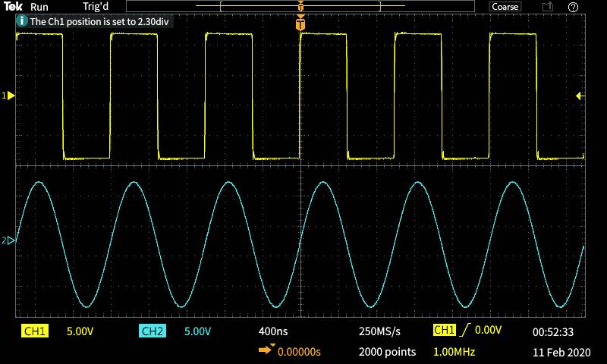
Task: Open the CH2 5.00V vertical scale value
Action: [197, 331]
